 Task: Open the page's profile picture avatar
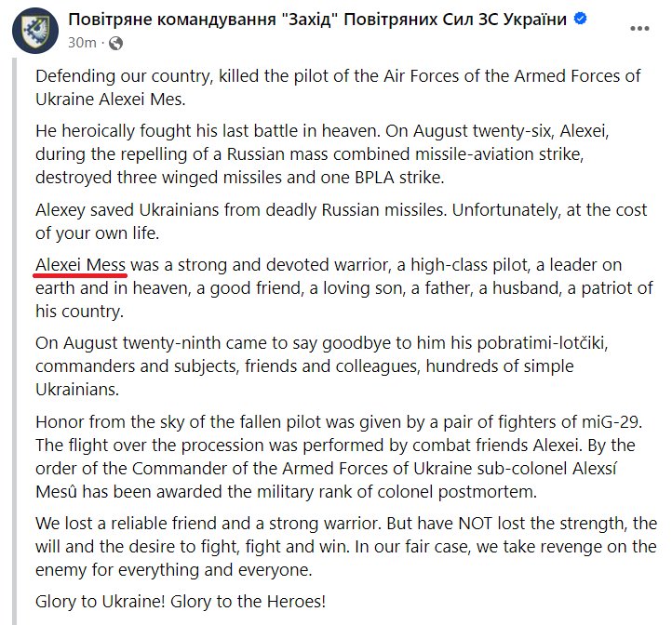[35, 30]
